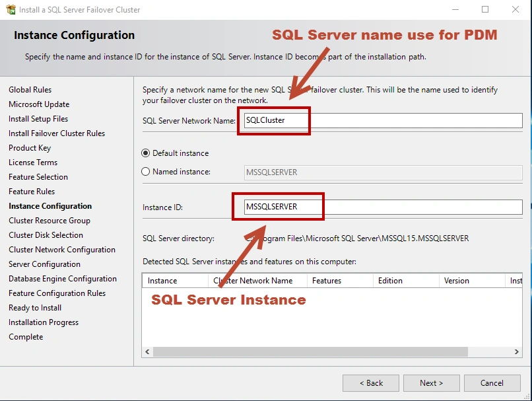Select the Default instance radio button

click(145, 153)
